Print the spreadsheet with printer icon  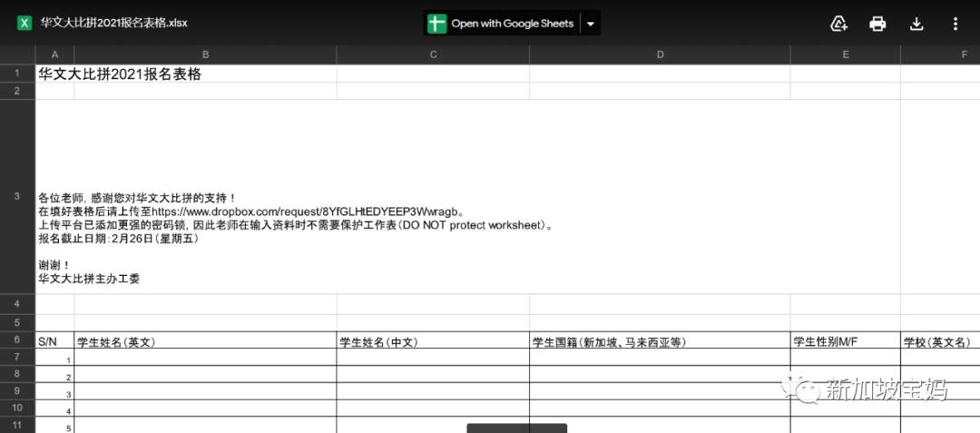(x=877, y=24)
